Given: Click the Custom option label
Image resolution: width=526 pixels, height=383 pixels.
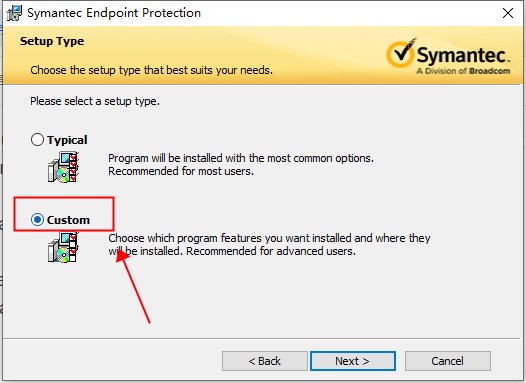Looking at the screenshot, I should pos(68,220).
